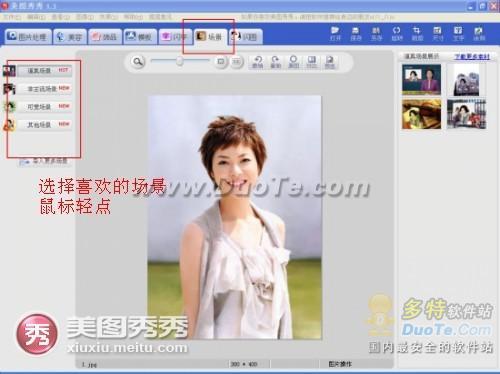The image size is (500, 374).
Task: Click 导入更多场景 below category list
Action: click(44, 162)
